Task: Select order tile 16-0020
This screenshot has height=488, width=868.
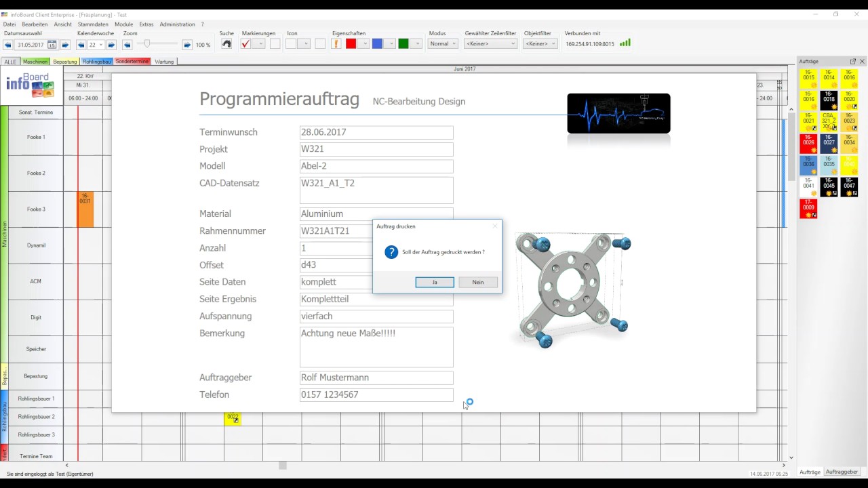Action: 849,101
